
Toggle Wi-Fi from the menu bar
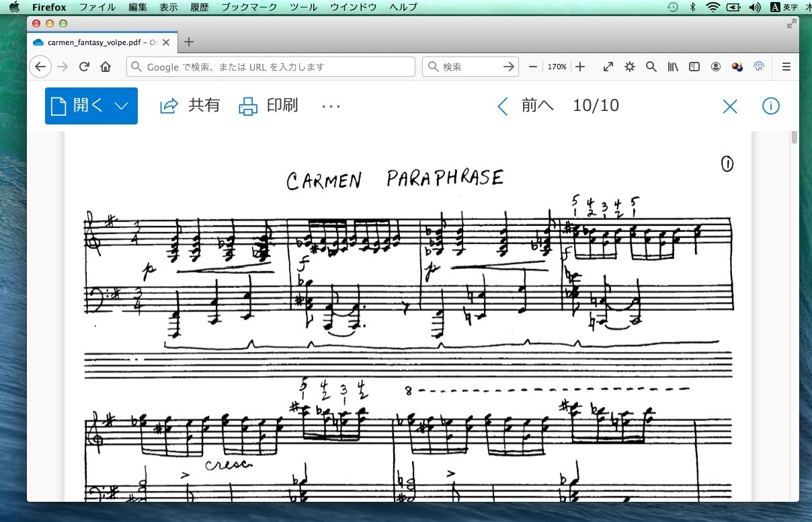[x=713, y=7]
